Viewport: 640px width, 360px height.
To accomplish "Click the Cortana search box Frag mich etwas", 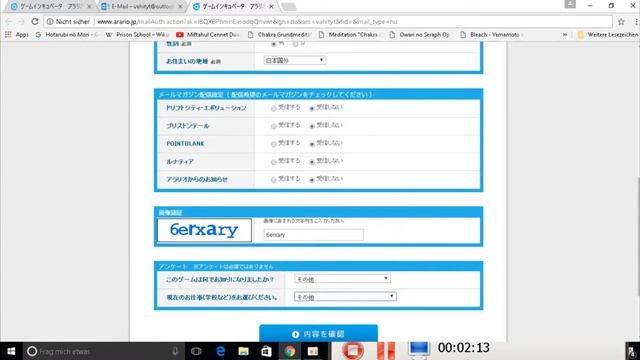I will 104,351.
